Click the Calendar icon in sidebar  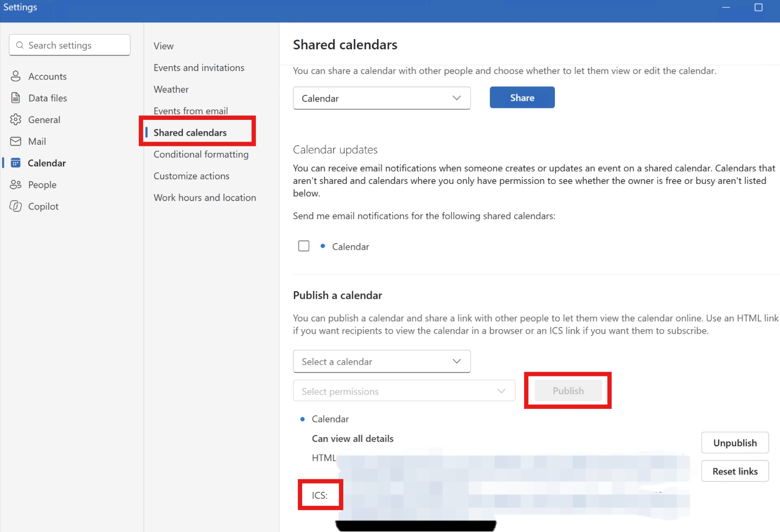16,163
